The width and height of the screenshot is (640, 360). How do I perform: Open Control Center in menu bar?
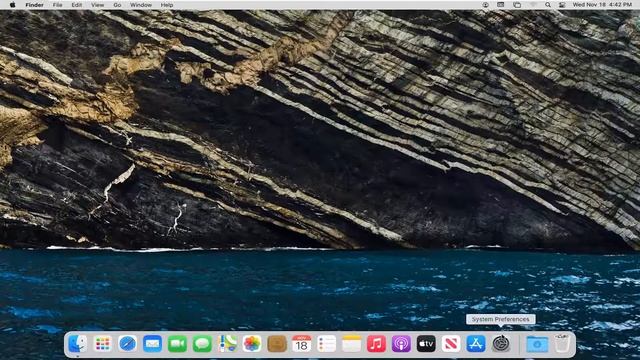pyautogui.click(x=562, y=5)
